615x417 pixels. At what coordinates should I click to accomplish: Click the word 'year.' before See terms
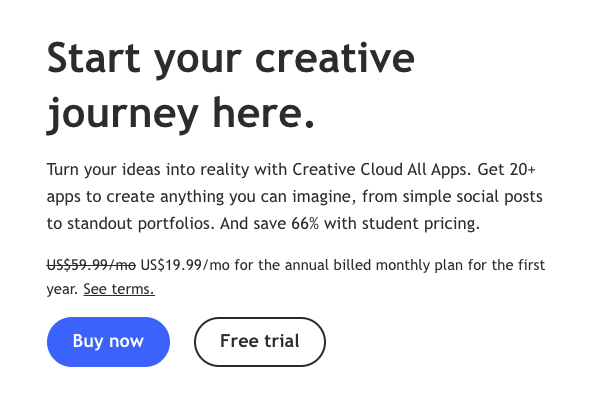pos(63,290)
